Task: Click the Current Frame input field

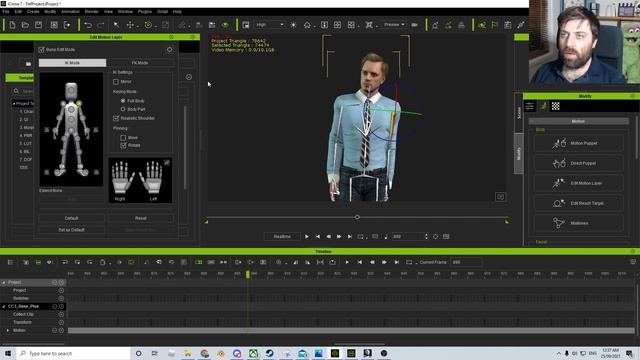Action: pos(466,262)
